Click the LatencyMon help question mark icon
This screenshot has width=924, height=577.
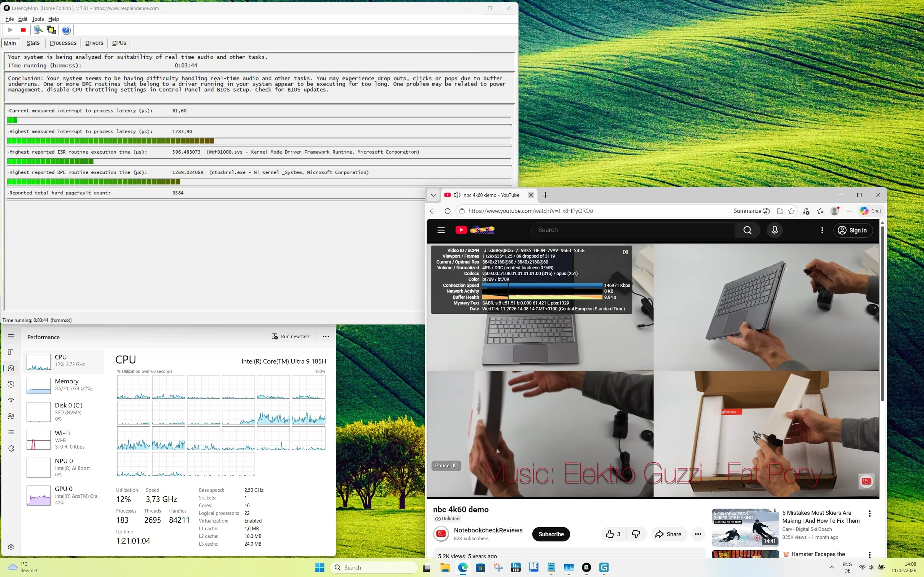66,30
